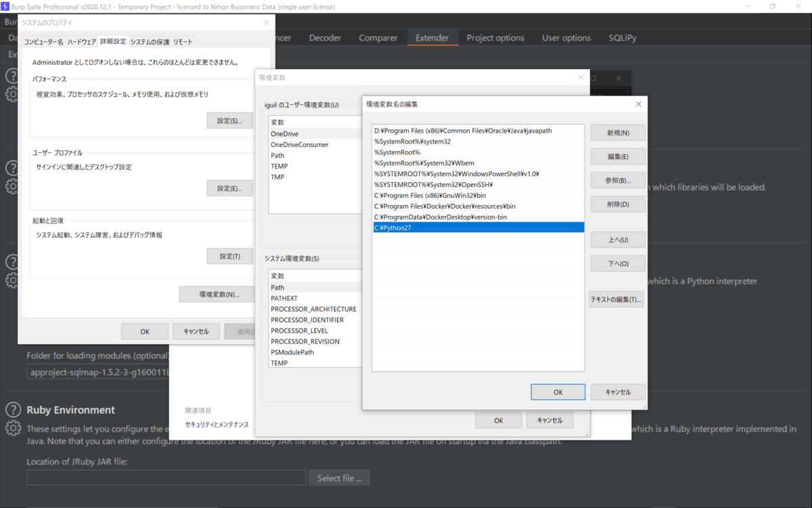Image resolution: width=812 pixels, height=508 pixels.
Task: Click the Burp Suite logo in the title bar
Action: [5, 6]
